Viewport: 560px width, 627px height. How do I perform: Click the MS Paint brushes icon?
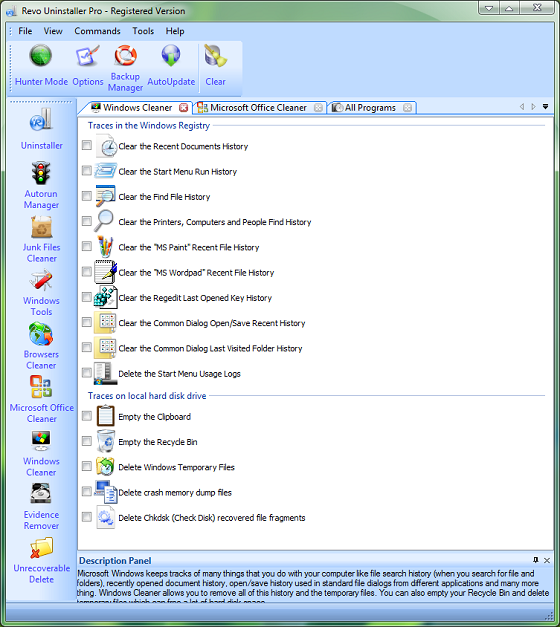tap(106, 247)
